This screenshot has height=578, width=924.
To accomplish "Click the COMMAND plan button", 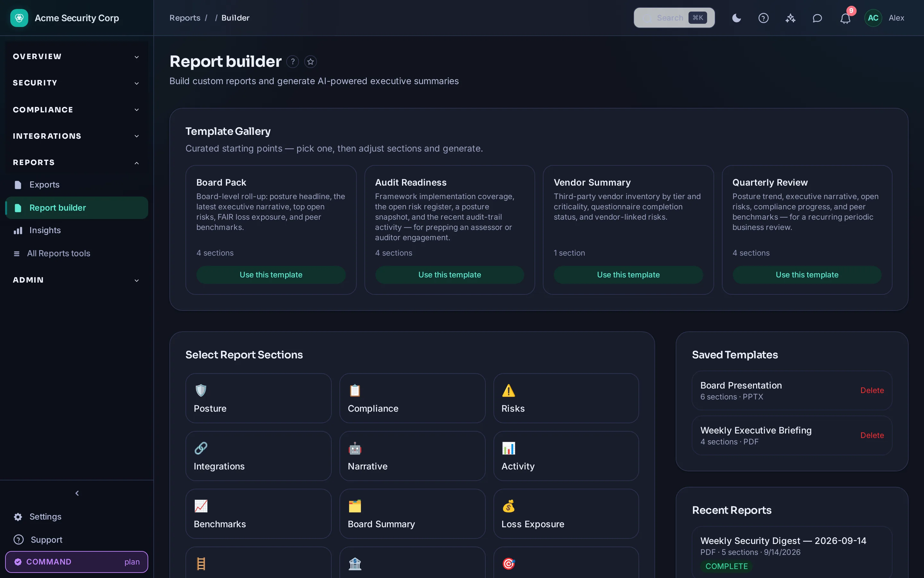I will pos(76,562).
